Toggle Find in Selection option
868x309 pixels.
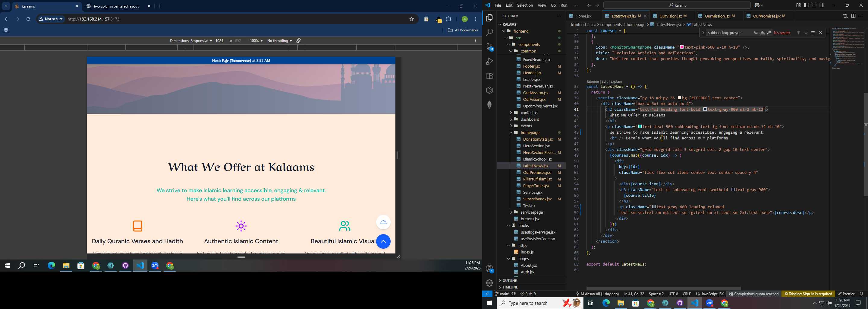coord(813,33)
